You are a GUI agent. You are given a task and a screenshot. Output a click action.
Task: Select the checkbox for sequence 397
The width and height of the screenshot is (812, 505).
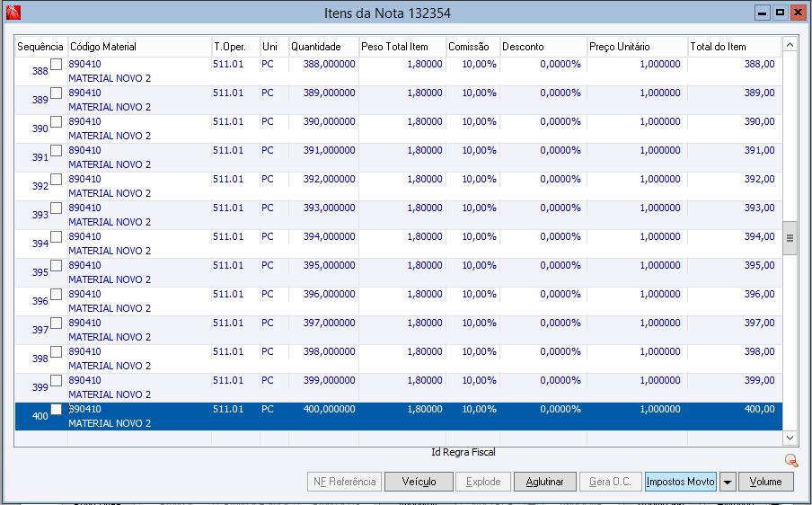click(x=56, y=323)
